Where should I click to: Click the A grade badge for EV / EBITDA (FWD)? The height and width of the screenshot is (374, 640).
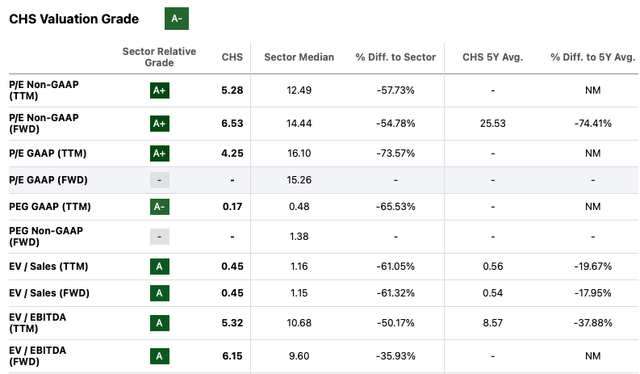click(x=160, y=356)
